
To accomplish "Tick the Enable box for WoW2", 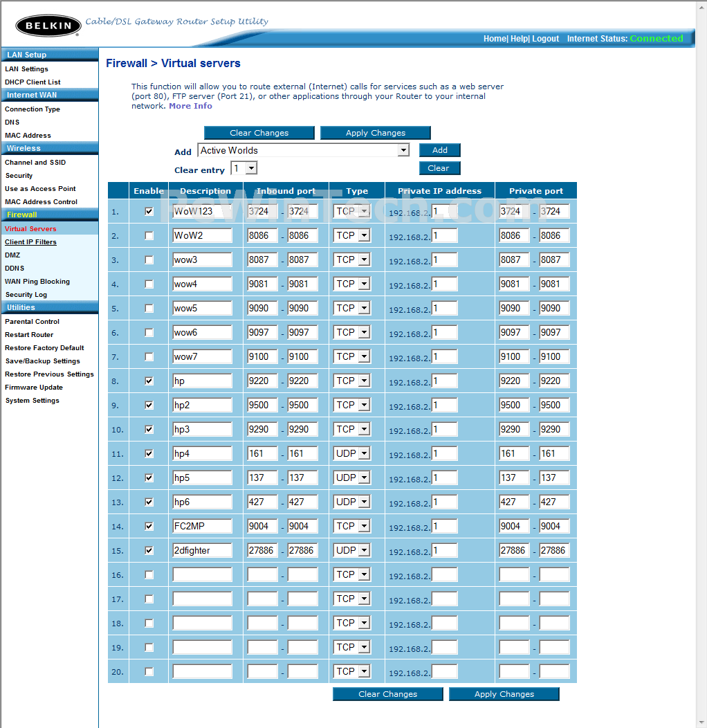I will coord(149,235).
